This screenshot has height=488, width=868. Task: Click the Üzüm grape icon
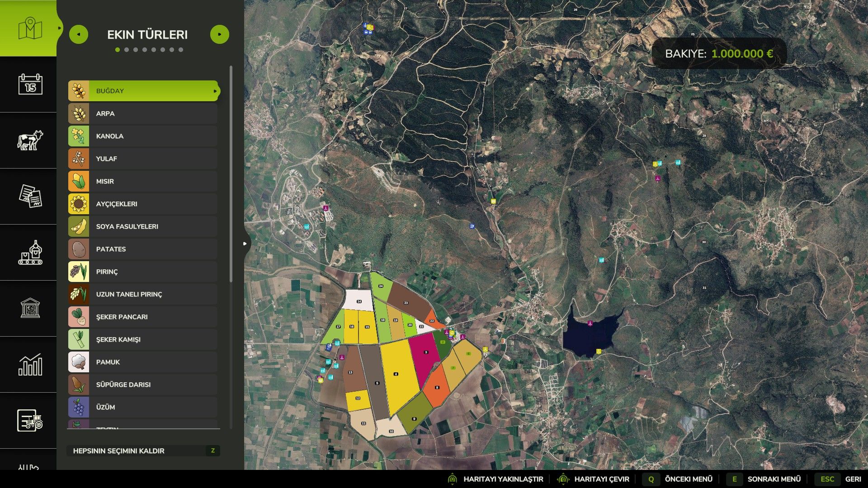coord(79,407)
